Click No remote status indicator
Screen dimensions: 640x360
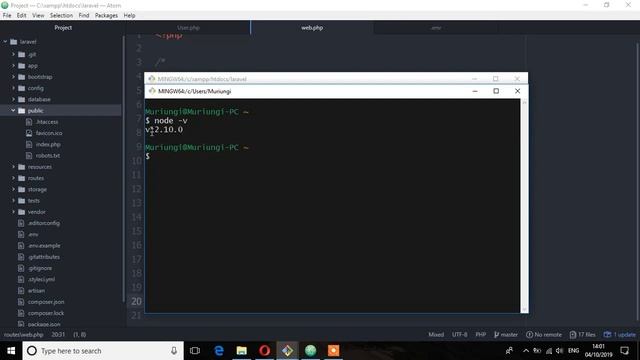[x=544, y=335]
